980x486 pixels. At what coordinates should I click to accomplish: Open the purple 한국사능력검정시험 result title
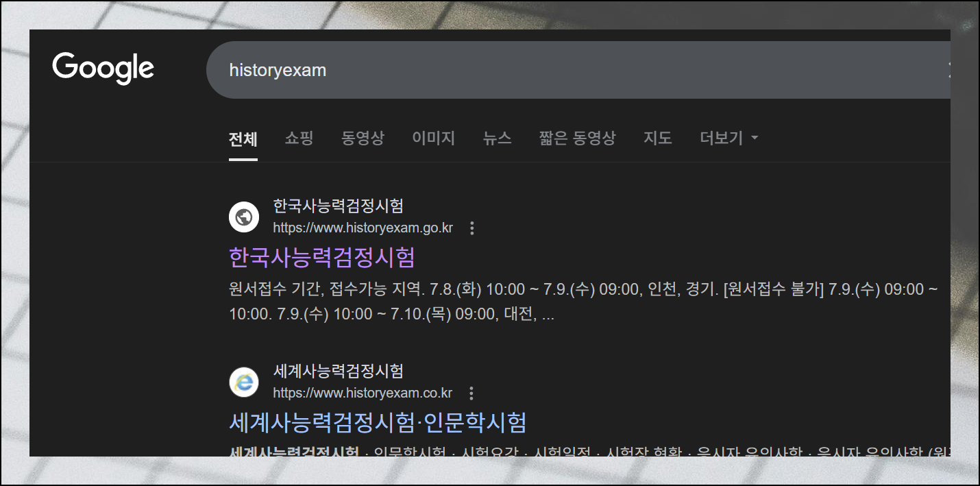click(x=322, y=258)
